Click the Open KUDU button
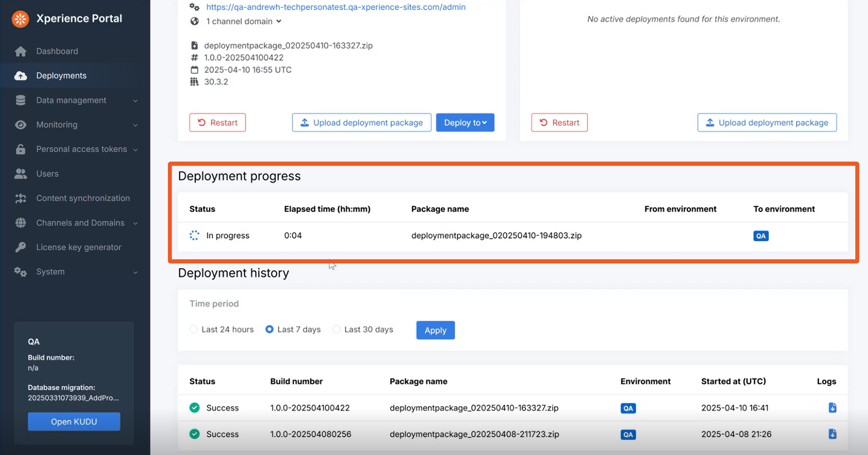Image resolution: width=868 pixels, height=455 pixels. pyautogui.click(x=74, y=422)
